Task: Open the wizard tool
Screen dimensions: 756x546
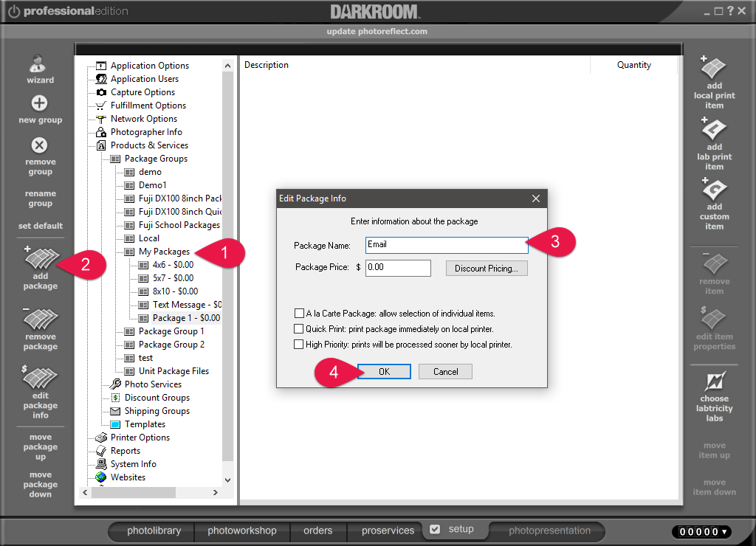Action: click(40, 69)
